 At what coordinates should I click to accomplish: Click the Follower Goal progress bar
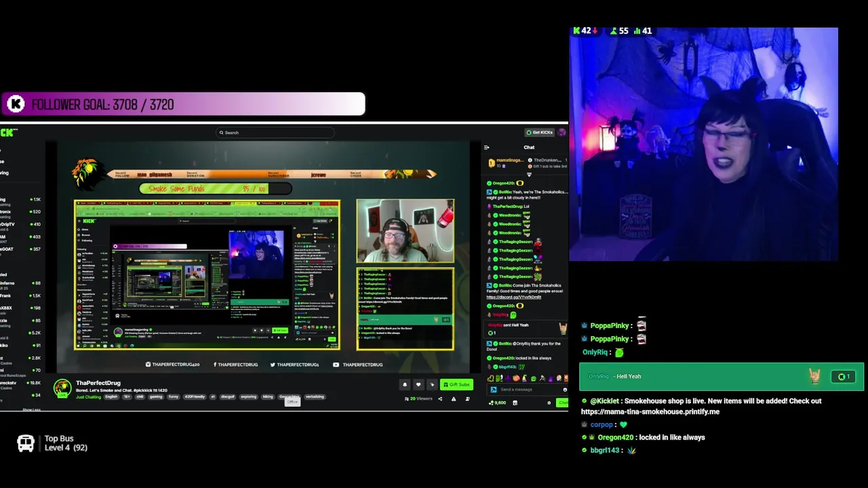click(x=182, y=104)
